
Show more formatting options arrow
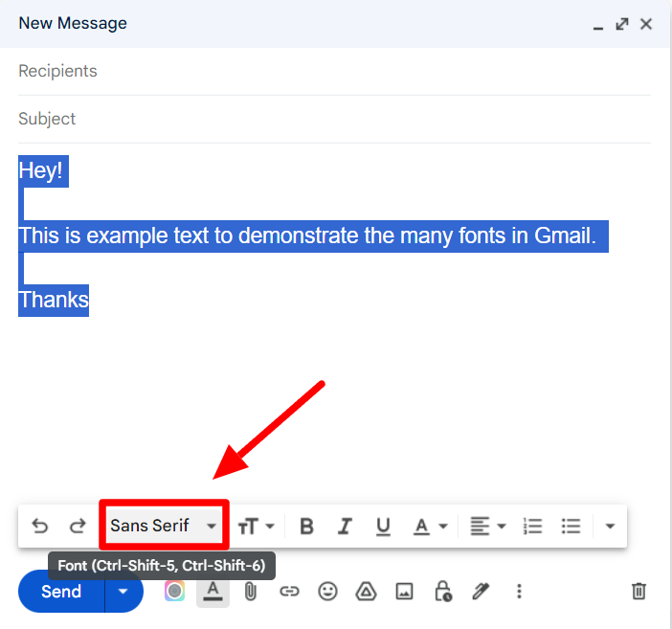610,527
